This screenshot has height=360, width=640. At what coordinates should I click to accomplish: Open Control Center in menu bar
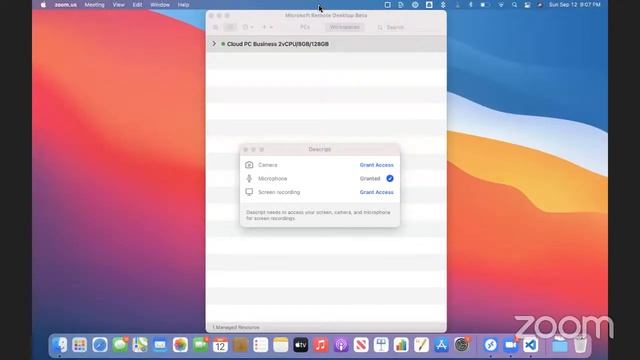pyautogui.click(x=527, y=5)
